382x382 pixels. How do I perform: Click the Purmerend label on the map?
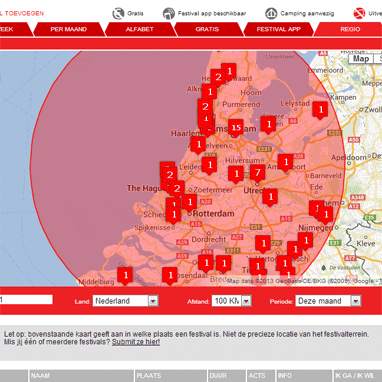tap(241, 105)
